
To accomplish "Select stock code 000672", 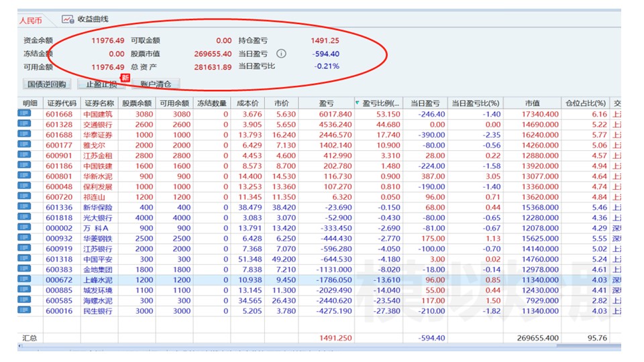I will (59, 280).
